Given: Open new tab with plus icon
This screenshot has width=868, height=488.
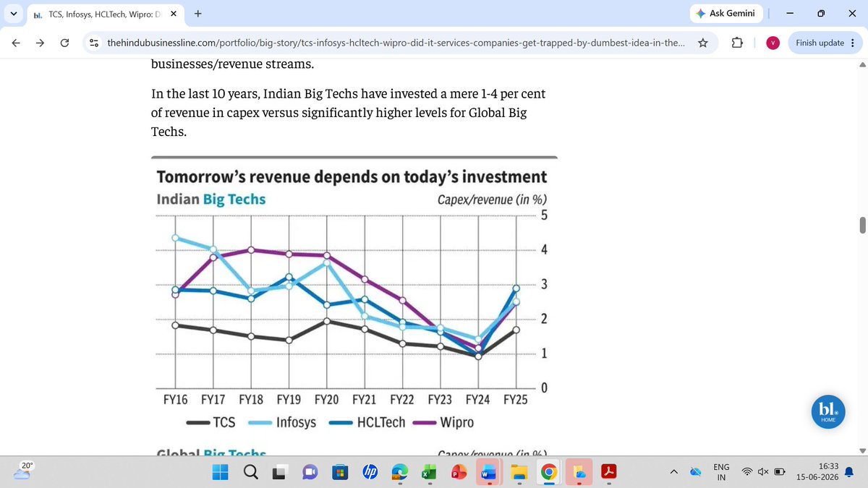Looking at the screenshot, I should [198, 13].
